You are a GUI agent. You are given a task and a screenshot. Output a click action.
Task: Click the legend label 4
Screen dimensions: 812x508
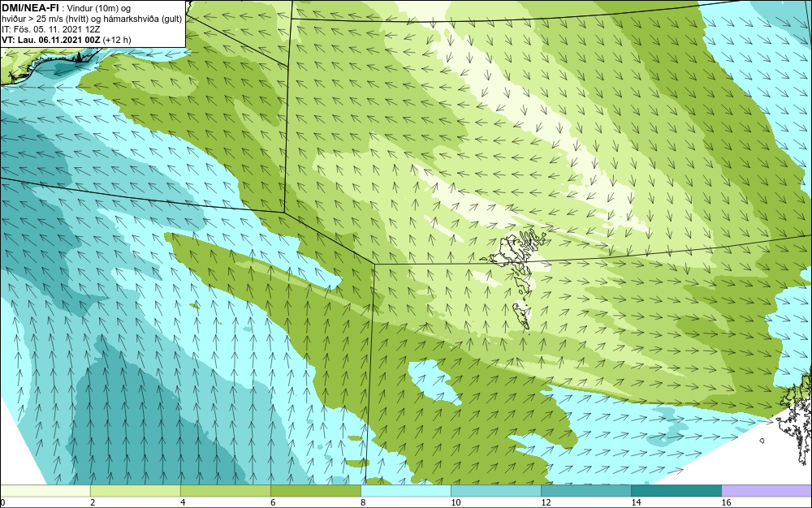[x=183, y=502]
